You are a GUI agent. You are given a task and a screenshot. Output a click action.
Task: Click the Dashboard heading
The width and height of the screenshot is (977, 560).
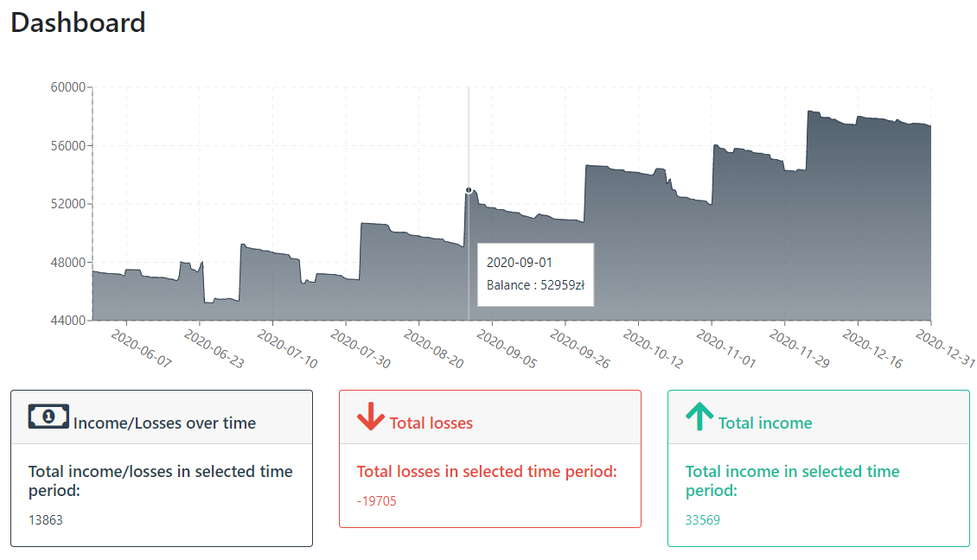coord(78,23)
